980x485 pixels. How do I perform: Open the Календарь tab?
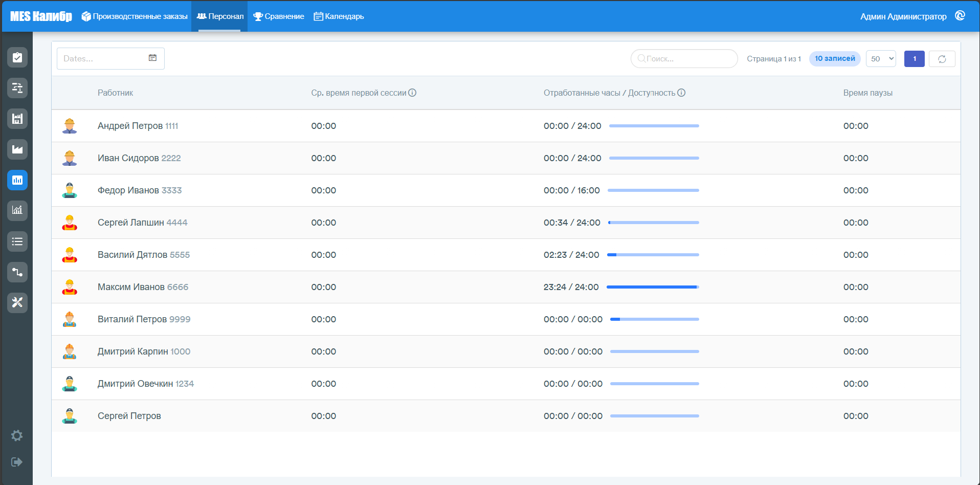[339, 16]
